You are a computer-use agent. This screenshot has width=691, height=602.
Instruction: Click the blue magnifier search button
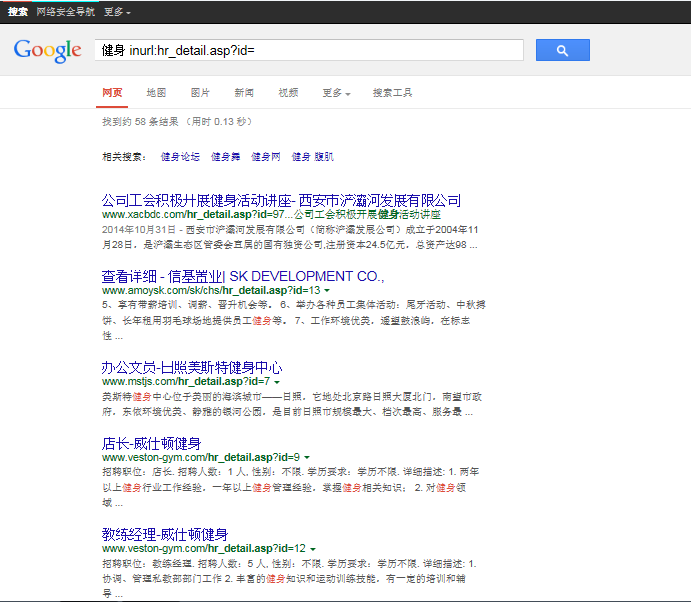[x=562, y=50]
